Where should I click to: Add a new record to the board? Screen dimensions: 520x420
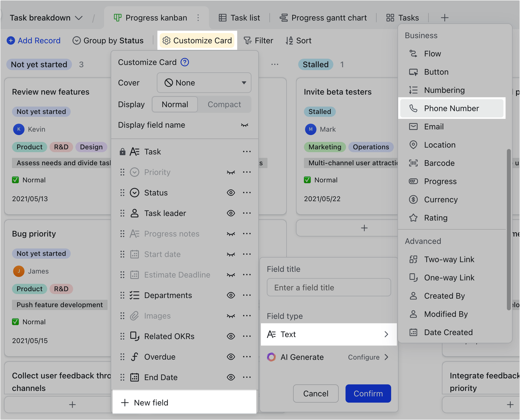(x=34, y=40)
